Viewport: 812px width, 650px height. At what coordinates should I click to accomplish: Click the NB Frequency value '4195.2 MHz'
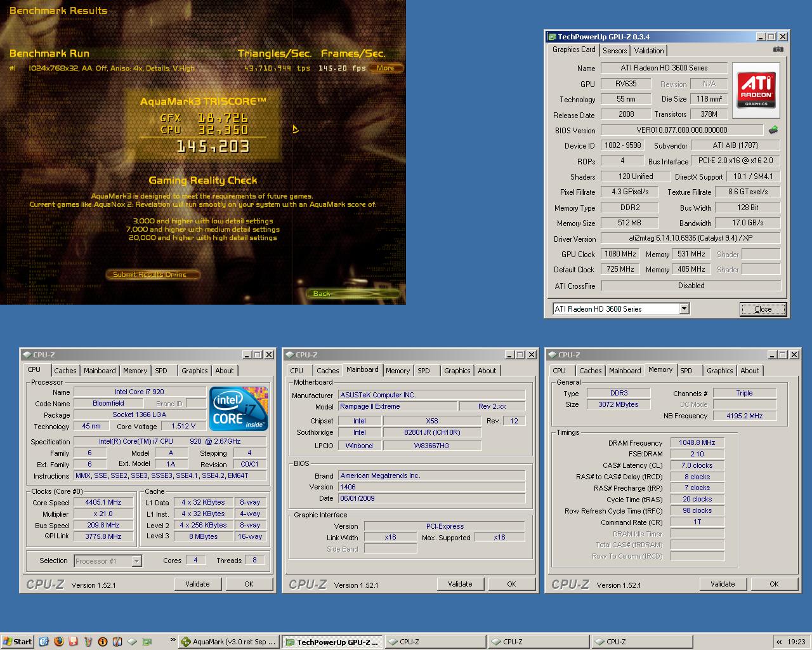tap(745, 416)
